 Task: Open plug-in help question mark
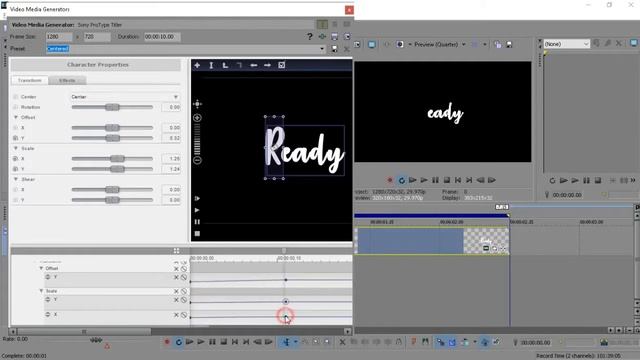click(310, 37)
